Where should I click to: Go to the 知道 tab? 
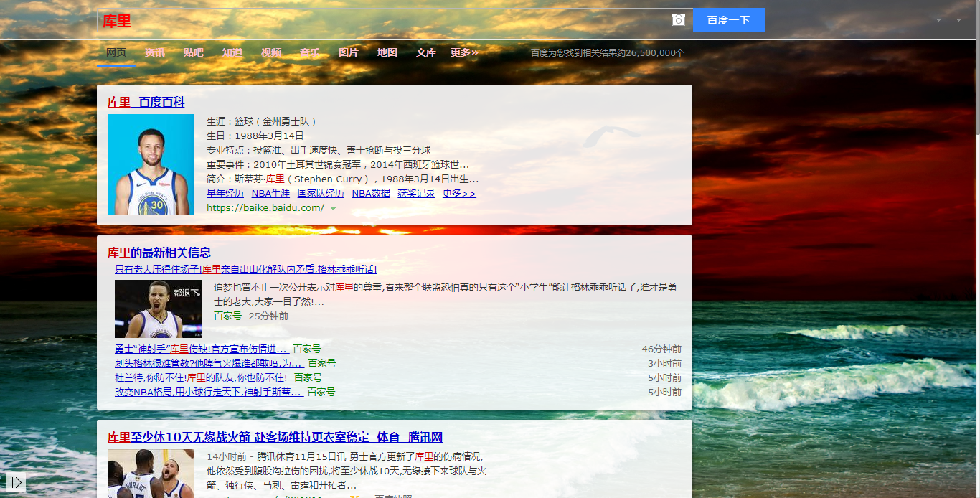tap(232, 52)
